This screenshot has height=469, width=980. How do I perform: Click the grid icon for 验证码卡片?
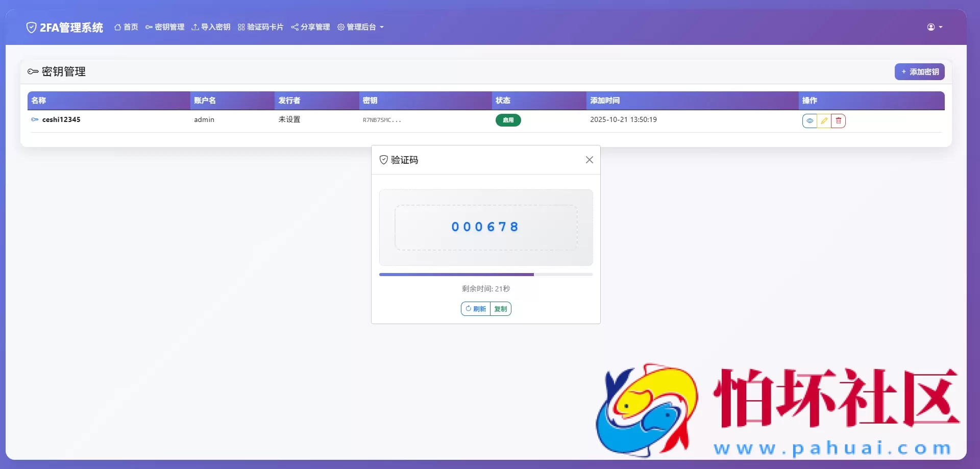click(240, 27)
